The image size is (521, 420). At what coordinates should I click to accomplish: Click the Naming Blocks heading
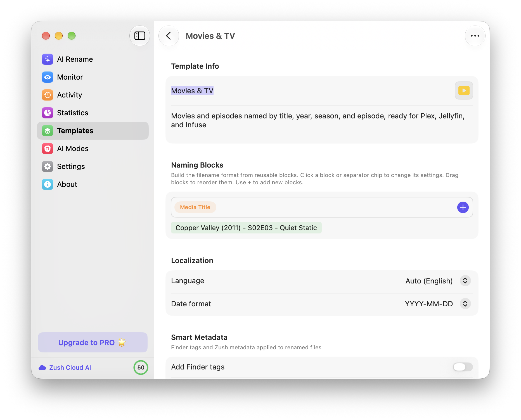197,165
